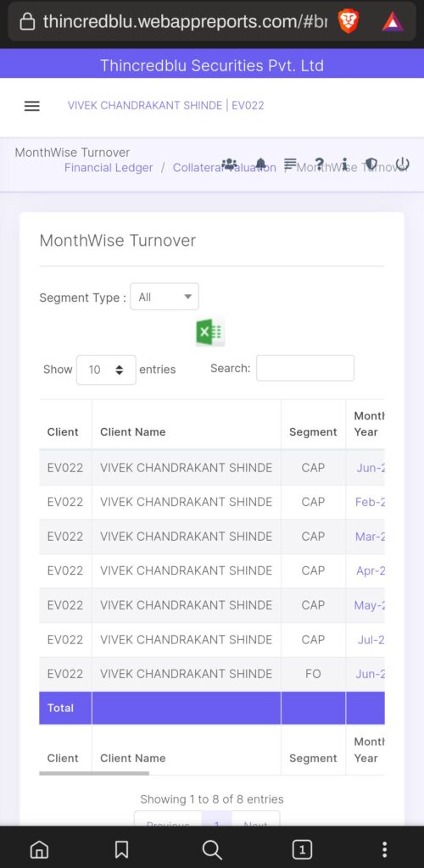Click the help question mark icon
This screenshot has width=424, height=868.
(319, 164)
